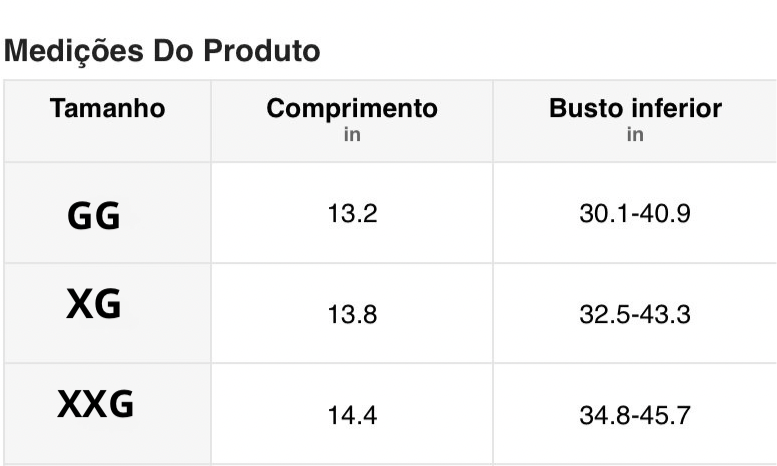Select the XXG size cell

95,404
